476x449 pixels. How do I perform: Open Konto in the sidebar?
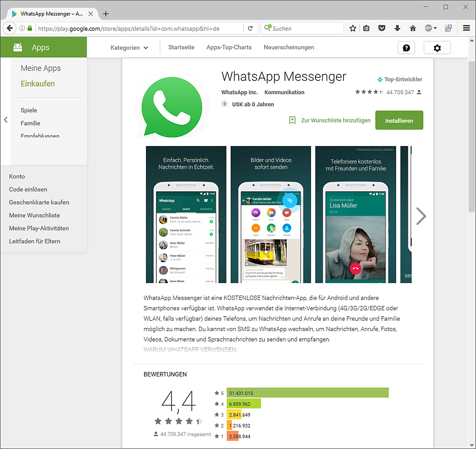click(17, 176)
